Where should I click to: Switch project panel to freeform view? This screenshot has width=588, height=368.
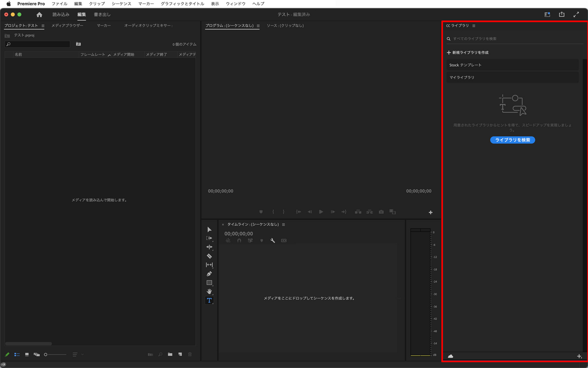[x=37, y=354]
